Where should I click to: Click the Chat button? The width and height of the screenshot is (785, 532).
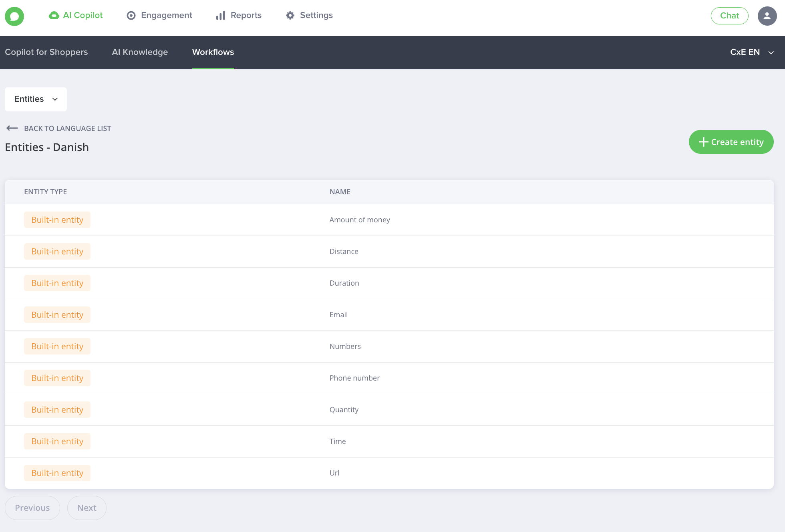click(729, 16)
